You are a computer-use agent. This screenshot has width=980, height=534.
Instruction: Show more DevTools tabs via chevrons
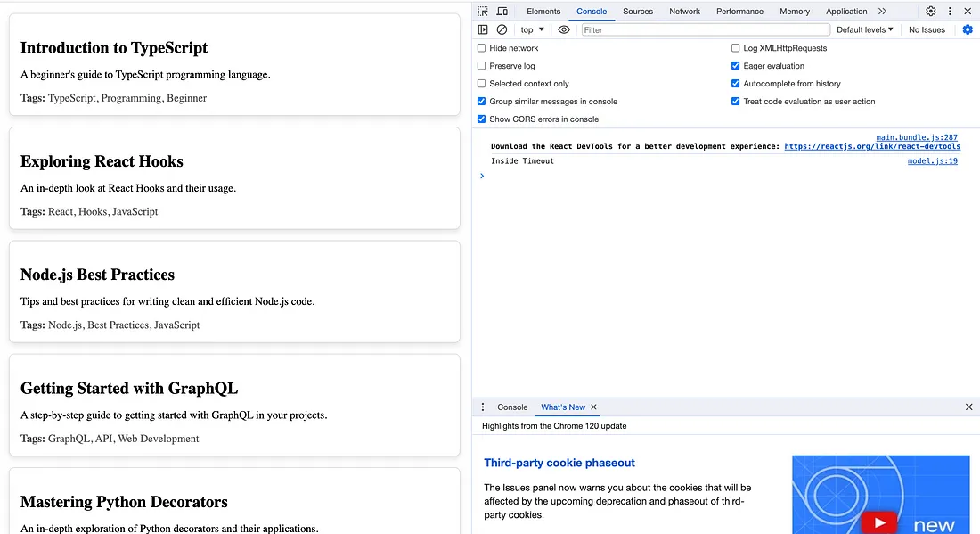pos(882,12)
